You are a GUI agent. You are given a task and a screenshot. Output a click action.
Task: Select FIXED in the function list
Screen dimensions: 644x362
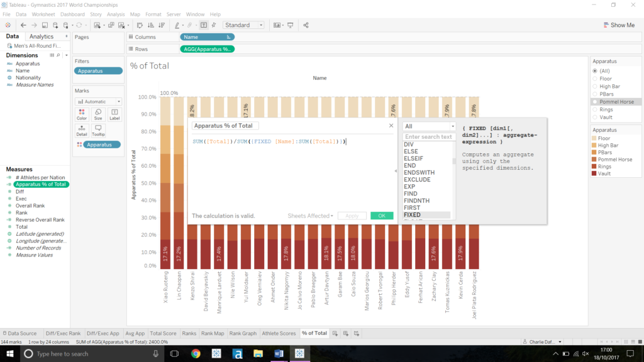click(426, 215)
